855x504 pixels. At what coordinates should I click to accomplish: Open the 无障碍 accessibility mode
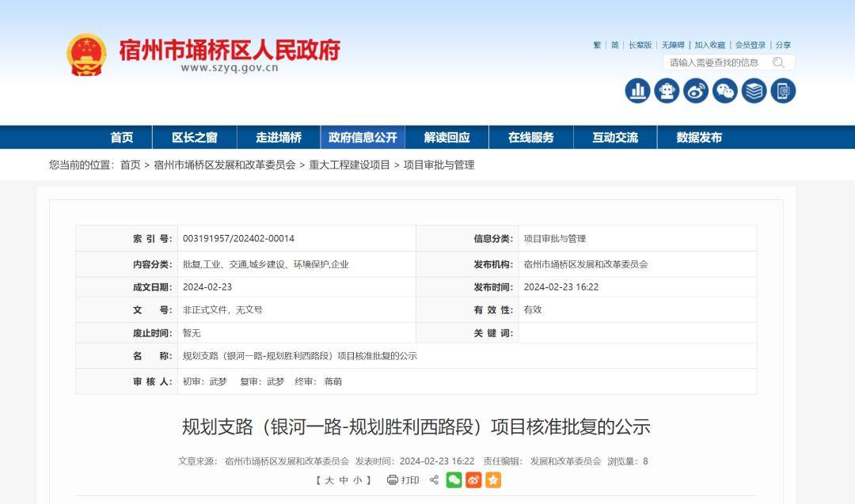pyautogui.click(x=673, y=45)
